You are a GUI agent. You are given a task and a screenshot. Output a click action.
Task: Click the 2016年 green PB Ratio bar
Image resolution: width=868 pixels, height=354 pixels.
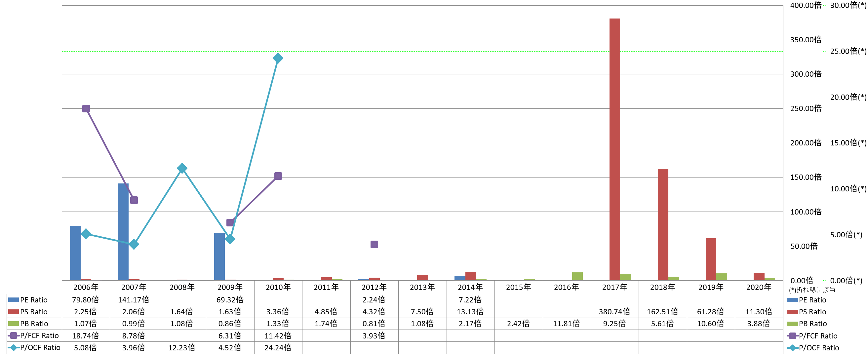(577, 276)
